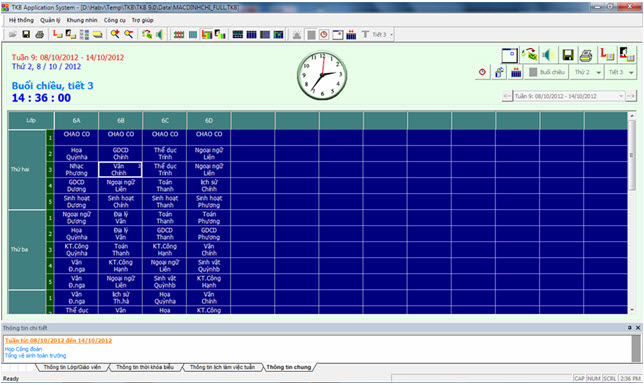Click the red fence grid icon in toolbar

tap(179, 35)
